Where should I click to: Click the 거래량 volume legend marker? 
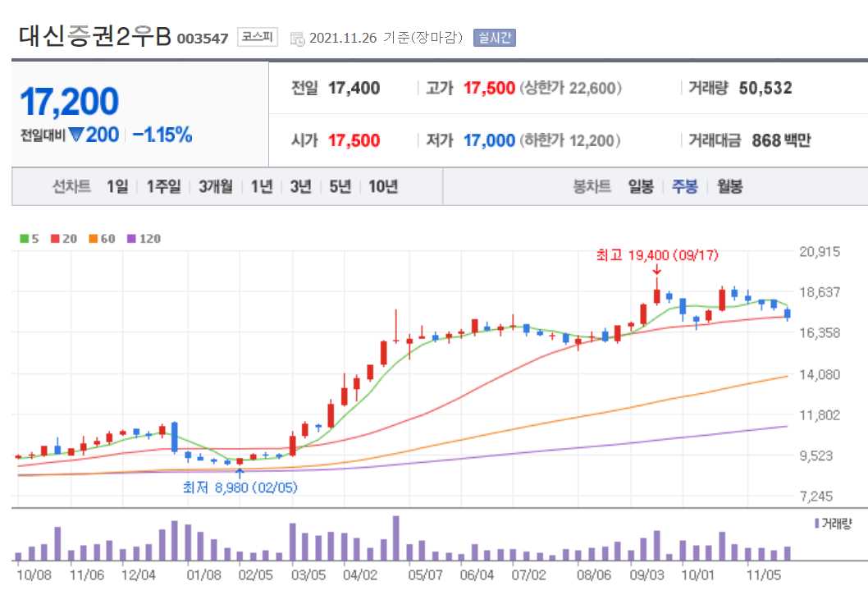(816, 523)
